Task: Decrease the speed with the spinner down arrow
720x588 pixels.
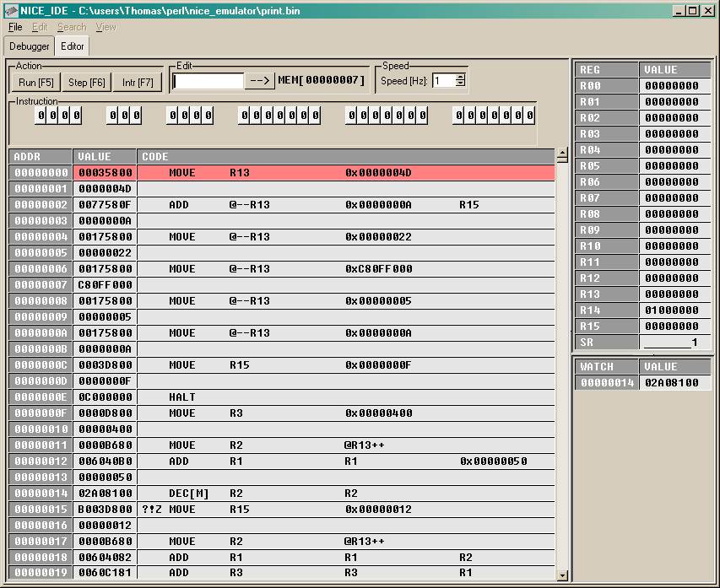Action: (460, 84)
